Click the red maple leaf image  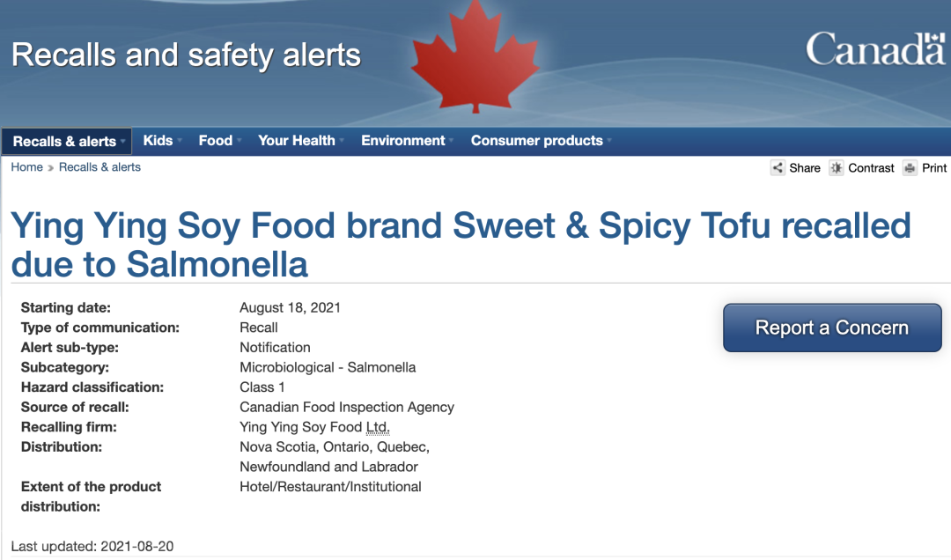476,58
